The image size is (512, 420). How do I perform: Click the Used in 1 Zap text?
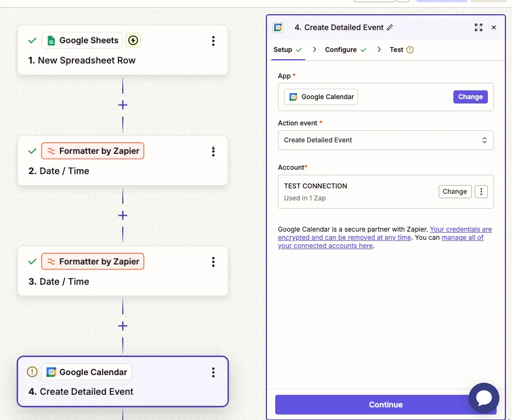coord(305,198)
